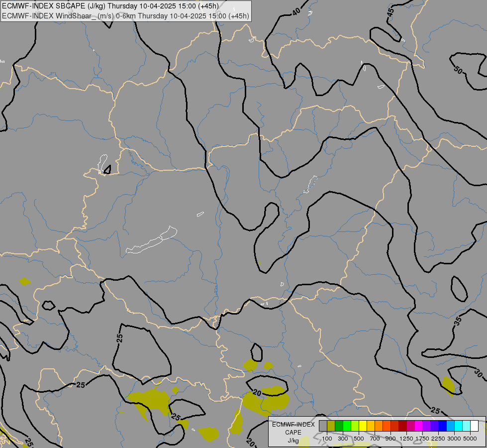Click the 100 value on the legend scale
The image size is (487, 448).
click(x=327, y=439)
